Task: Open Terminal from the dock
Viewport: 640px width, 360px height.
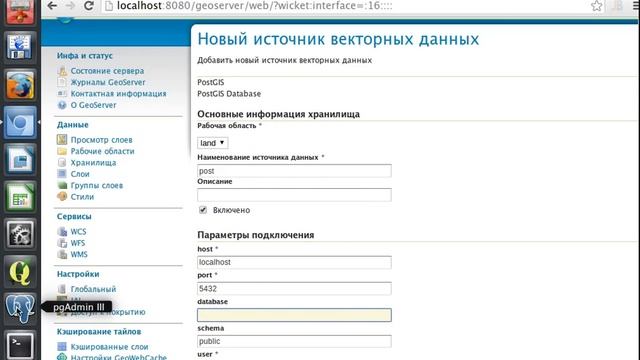Action: [x=20, y=345]
